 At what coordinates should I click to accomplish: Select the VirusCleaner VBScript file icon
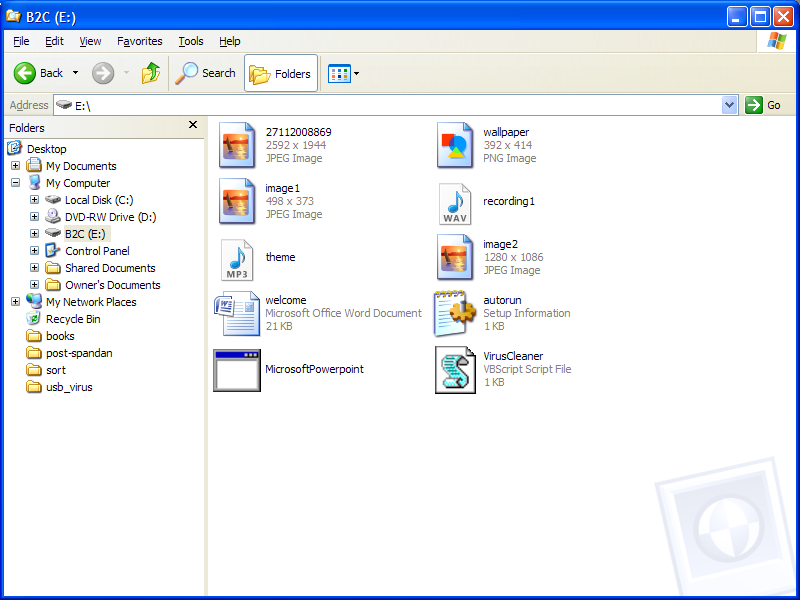[455, 370]
